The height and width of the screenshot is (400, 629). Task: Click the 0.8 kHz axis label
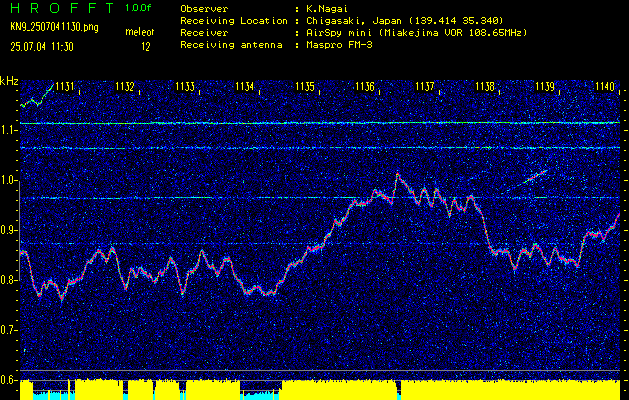click(9, 280)
